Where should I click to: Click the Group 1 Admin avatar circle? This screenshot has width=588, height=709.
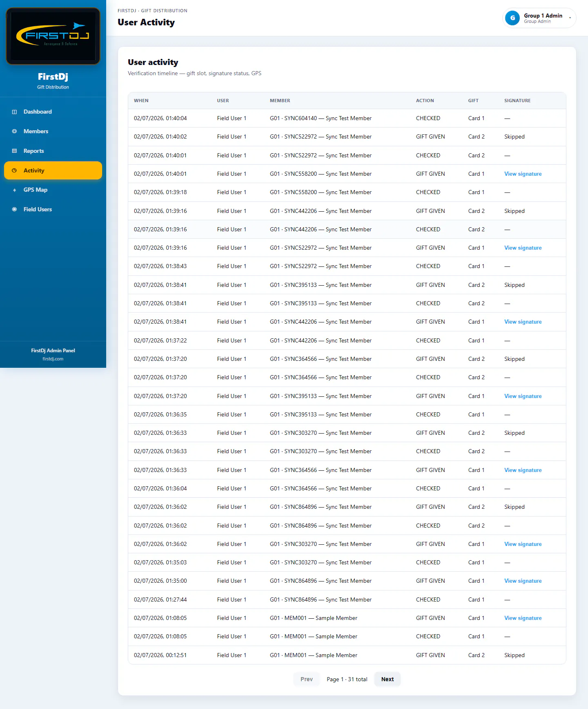[512, 18]
